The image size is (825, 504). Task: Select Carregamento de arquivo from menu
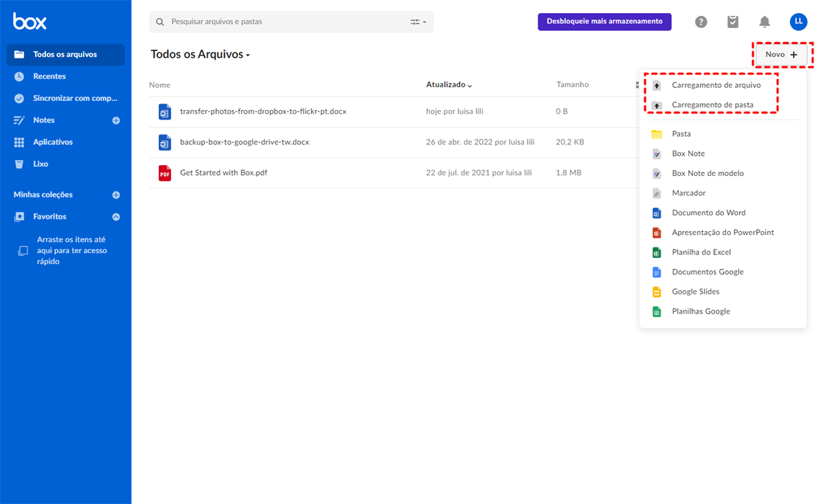point(716,85)
